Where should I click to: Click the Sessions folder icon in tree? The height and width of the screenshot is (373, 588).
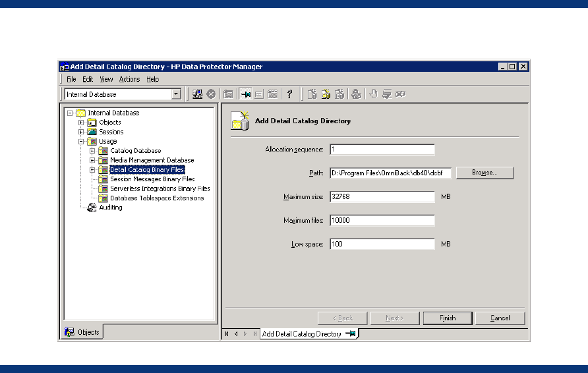[92, 132]
